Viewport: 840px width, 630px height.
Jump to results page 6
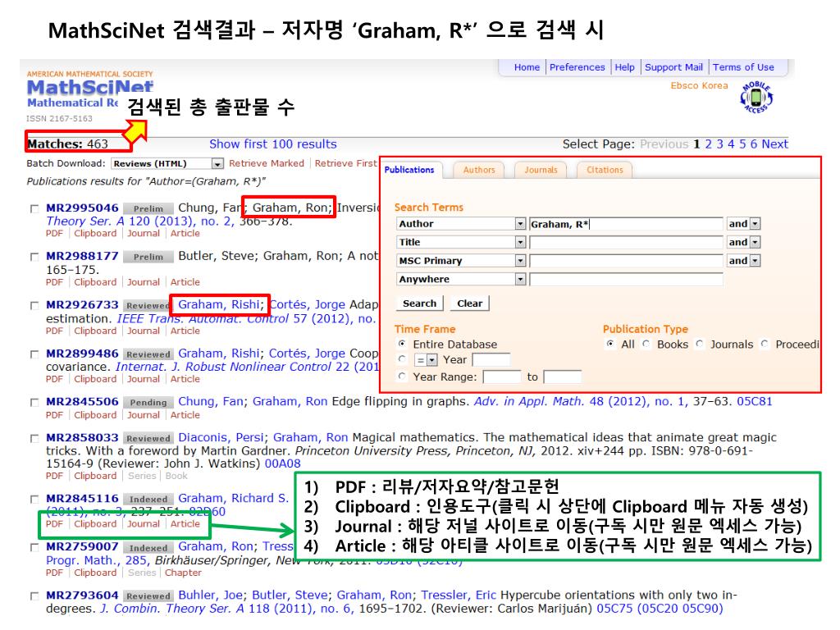[753, 144]
